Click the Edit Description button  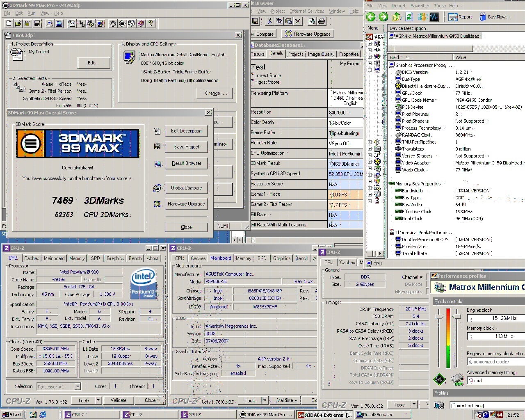[x=186, y=131]
